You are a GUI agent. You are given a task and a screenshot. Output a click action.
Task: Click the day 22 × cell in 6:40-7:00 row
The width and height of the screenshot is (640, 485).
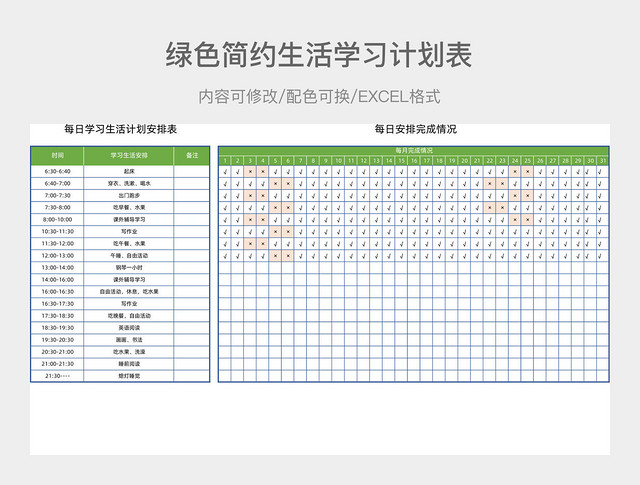pyautogui.click(x=490, y=184)
